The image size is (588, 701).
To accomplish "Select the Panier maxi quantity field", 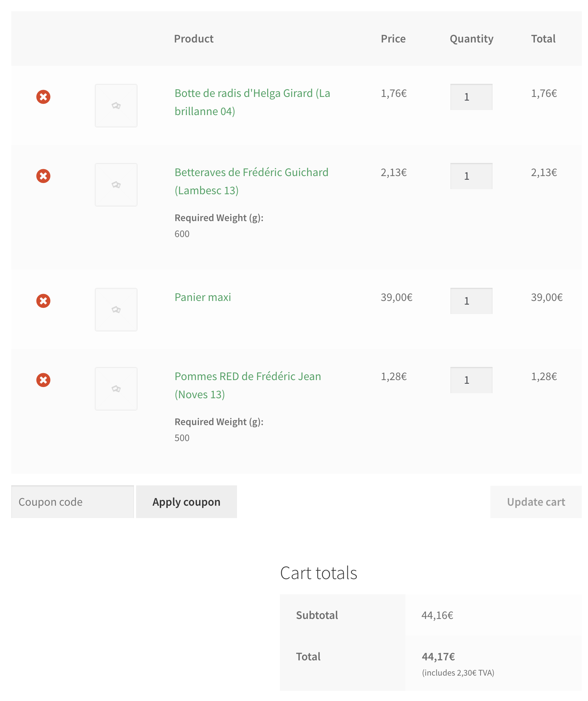I will 471,300.
